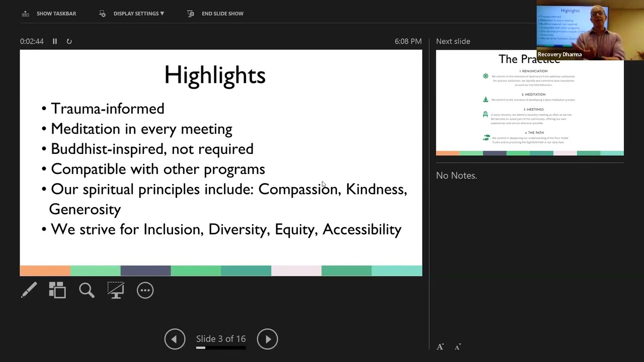644x362 pixels.
Task: Click the elapsed time 0:02:44
Action: coord(32,41)
